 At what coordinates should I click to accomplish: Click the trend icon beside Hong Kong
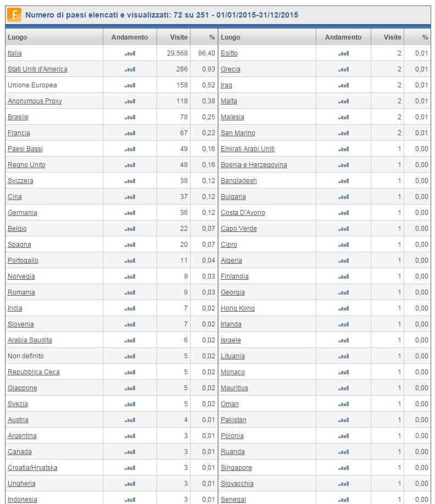click(343, 309)
